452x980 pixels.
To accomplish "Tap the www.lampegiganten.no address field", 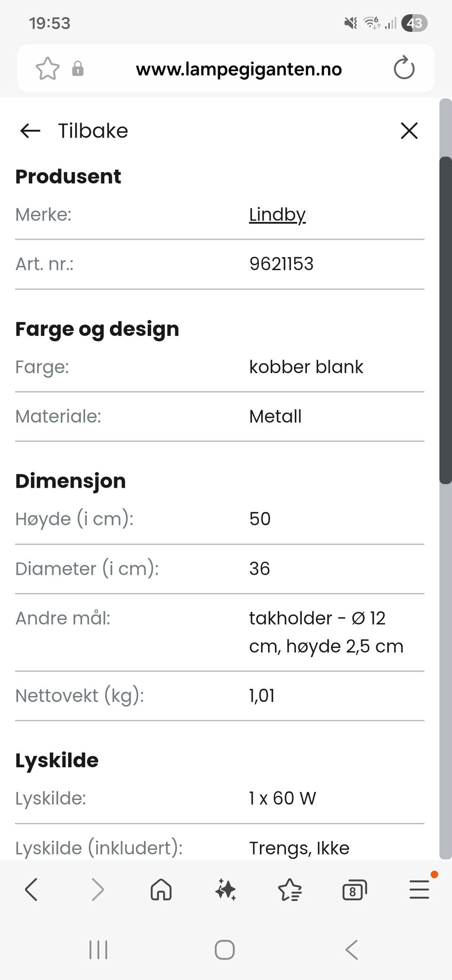I will tap(239, 69).
